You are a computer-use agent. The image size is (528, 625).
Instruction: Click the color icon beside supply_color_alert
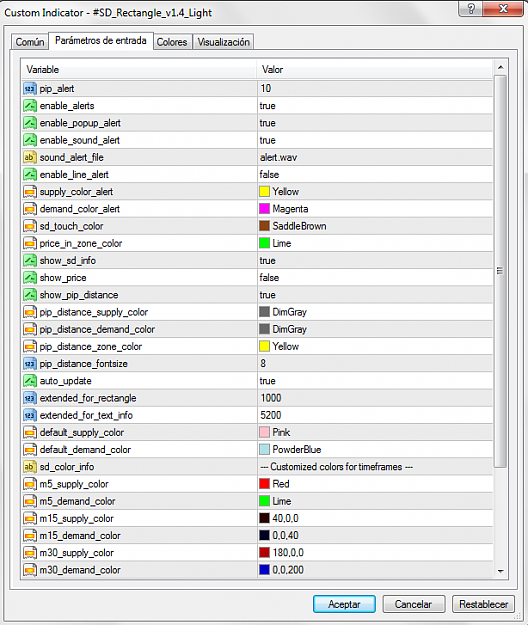pyautogui.click(x=30, y=192)
